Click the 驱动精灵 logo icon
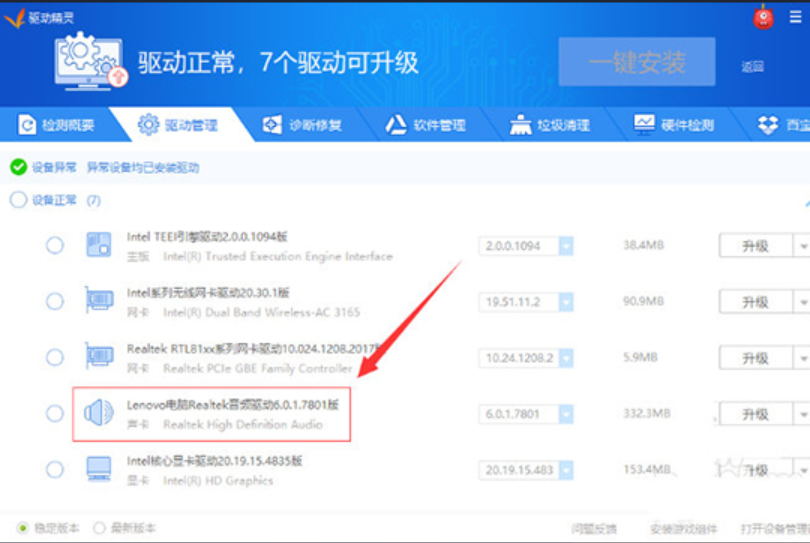The height and width of the screenshot is (543, 810). click(x=14, y=17)
